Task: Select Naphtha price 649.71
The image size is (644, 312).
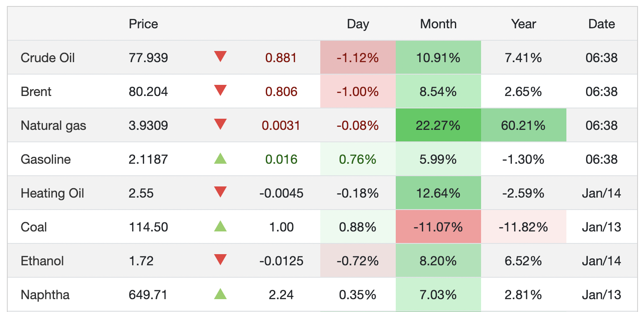Action: click(x=148, y=295)
